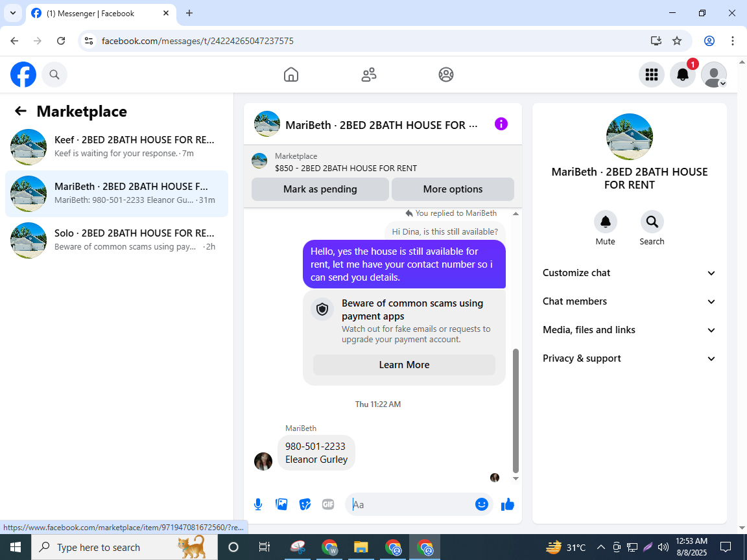747x560 pixels.
Task: Open the Groups icon in top navigation
Action: (x=446, y=75)
